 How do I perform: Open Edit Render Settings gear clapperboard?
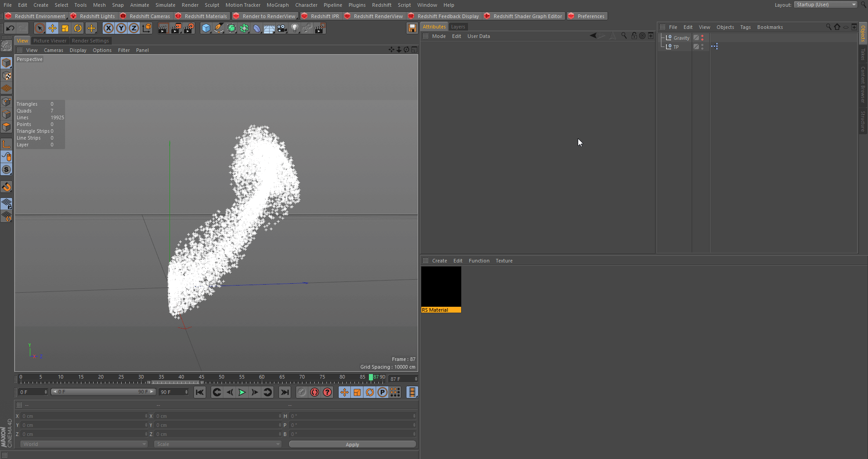[189, 28]
